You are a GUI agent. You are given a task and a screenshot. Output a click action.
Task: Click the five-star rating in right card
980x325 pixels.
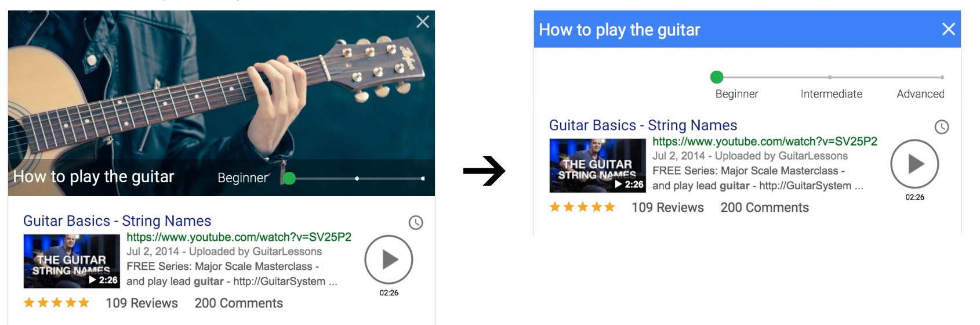click(582, 207)
